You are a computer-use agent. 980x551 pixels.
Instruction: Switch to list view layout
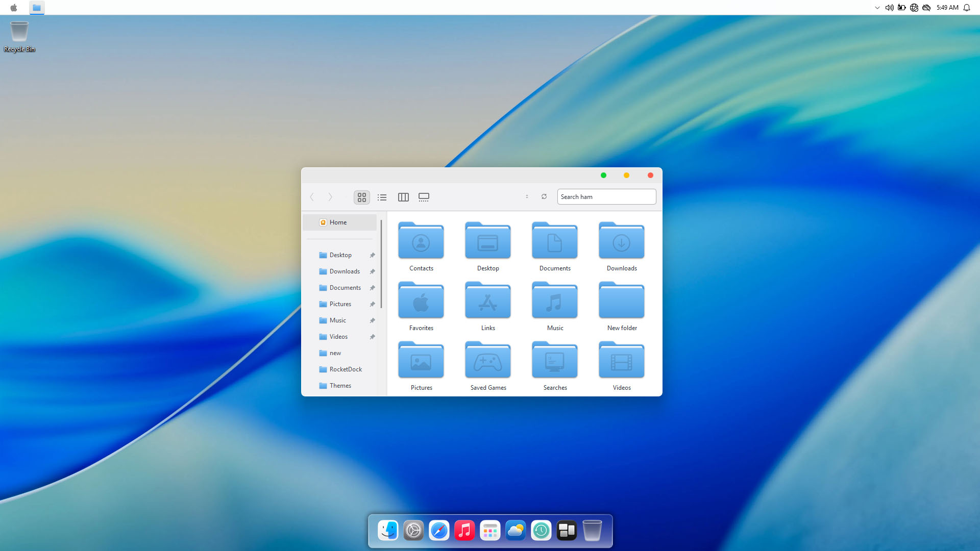coord(382,197)
